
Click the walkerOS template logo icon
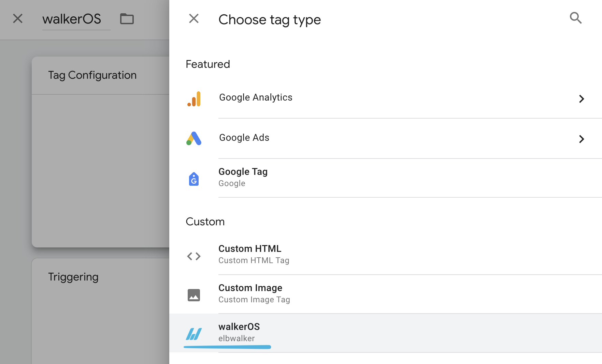point(194,334)
